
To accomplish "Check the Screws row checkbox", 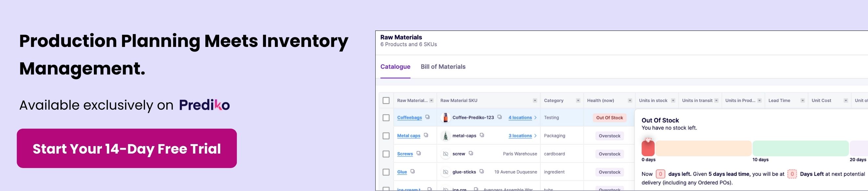I will click(386, 154).
